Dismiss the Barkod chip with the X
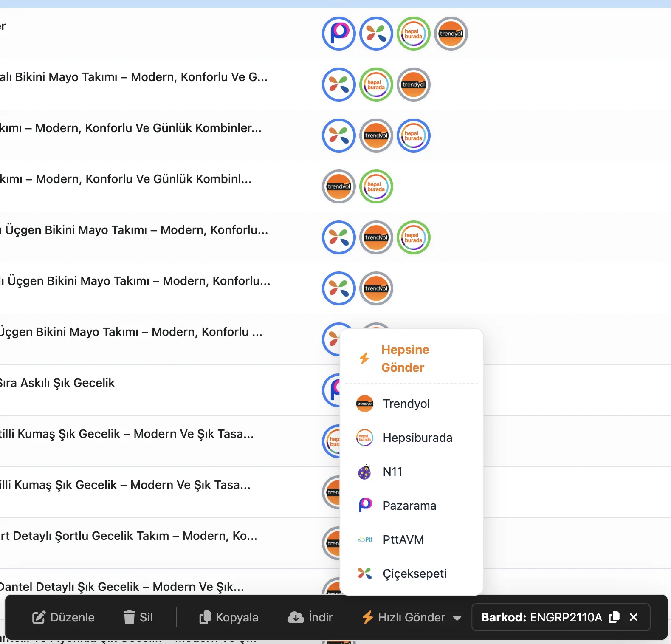 pos(634,617)
